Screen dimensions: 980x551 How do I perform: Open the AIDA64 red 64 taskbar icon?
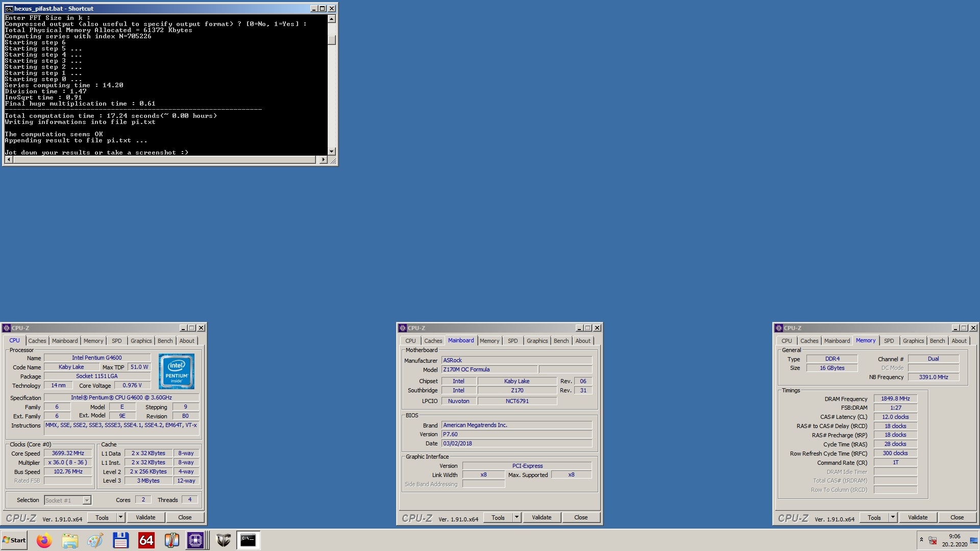[x=146, y=540]
